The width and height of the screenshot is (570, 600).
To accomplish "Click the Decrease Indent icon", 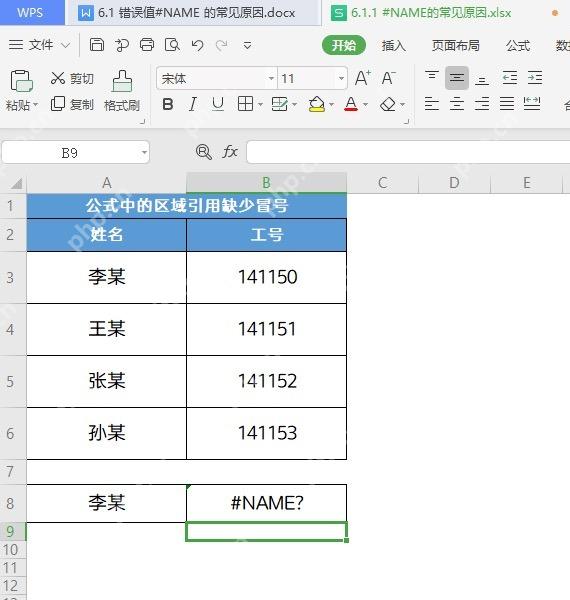I will pos(510,78).
